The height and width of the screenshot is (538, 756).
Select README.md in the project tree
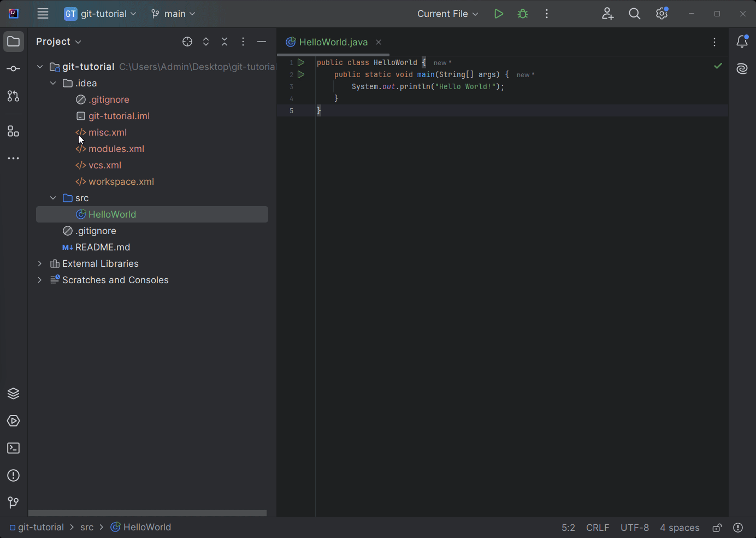point(102,247)
